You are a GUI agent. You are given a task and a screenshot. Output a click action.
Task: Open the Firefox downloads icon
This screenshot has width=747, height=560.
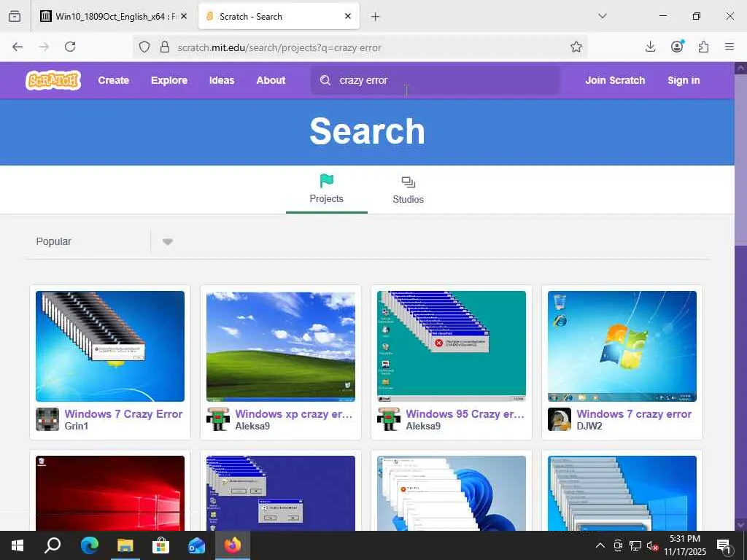pos(650,47)
